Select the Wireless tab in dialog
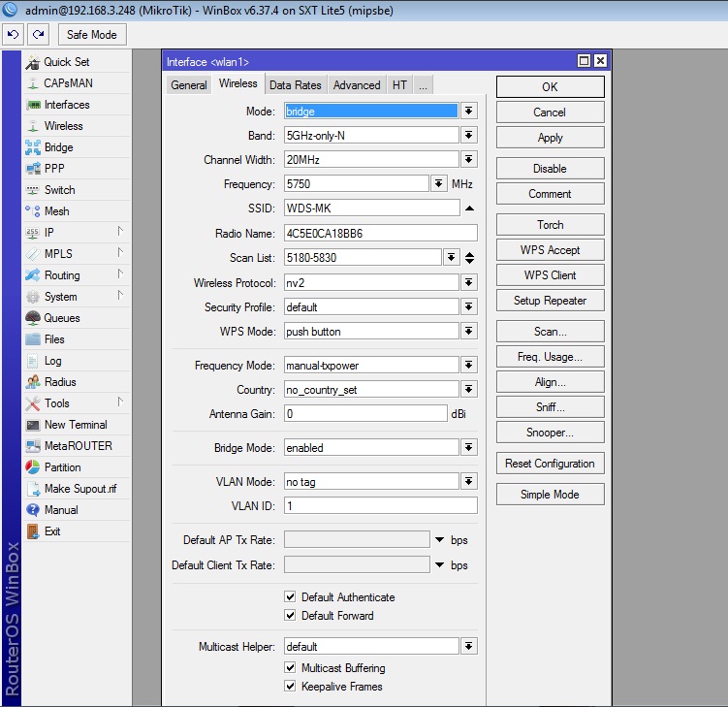The width and height of the screenshot is (728, 707). coord(238,83)
